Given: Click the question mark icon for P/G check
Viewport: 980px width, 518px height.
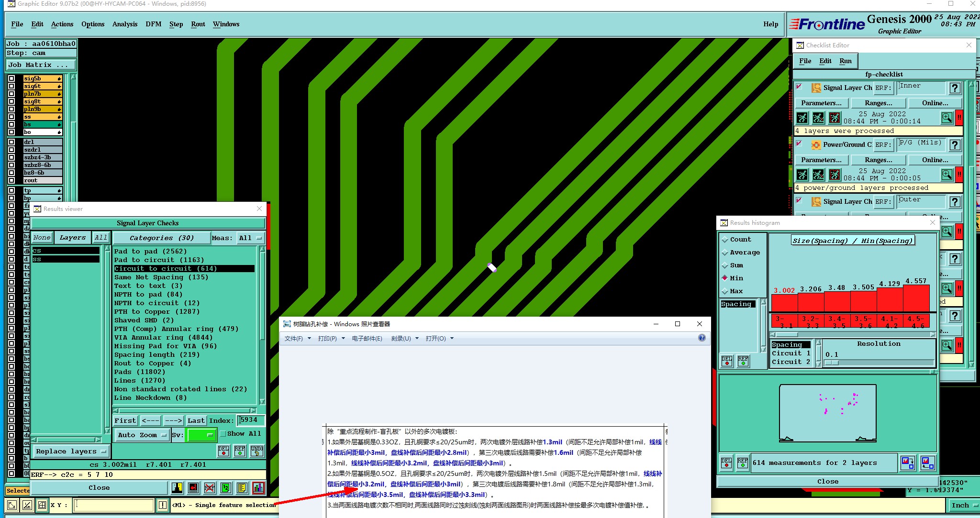Looking at the screenshot, I should (x=955, y=145).
